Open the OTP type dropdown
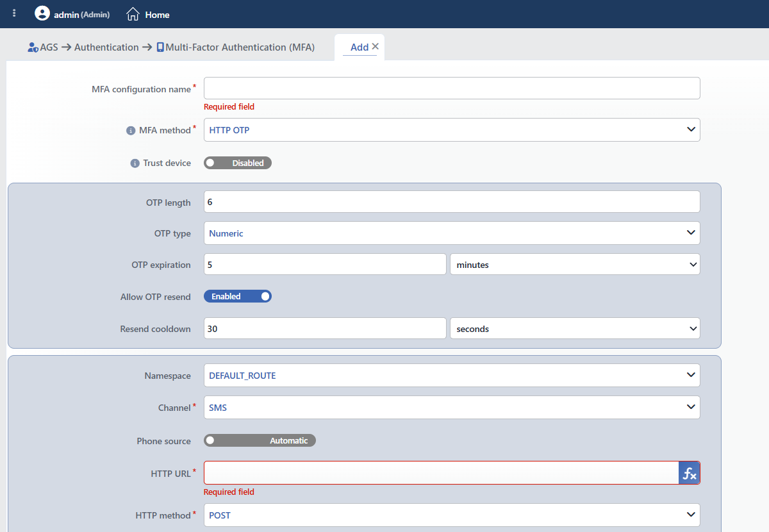Viewport: 769px width, 532px height. [452, 233]
